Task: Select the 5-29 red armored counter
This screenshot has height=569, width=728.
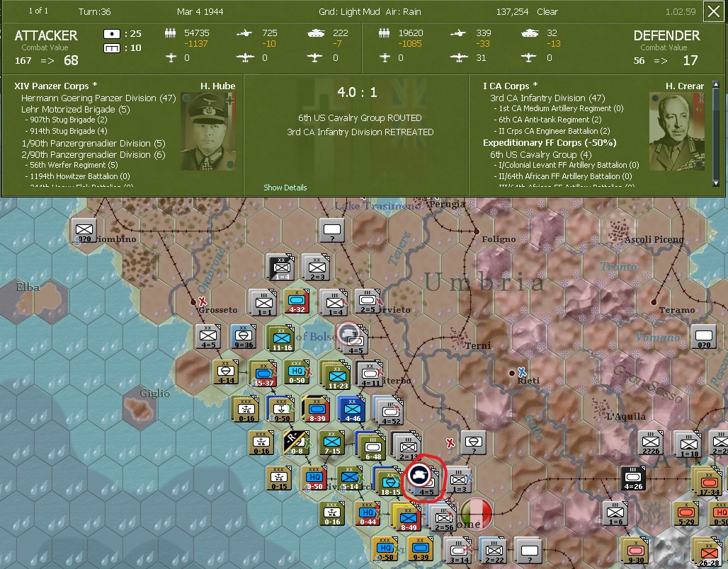Action: pos(686,514)
